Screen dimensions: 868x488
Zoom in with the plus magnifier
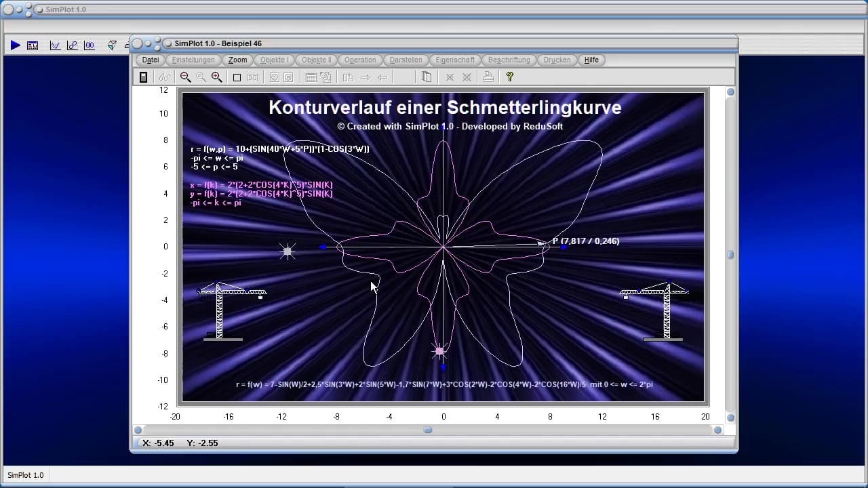[x=216, y=77]
